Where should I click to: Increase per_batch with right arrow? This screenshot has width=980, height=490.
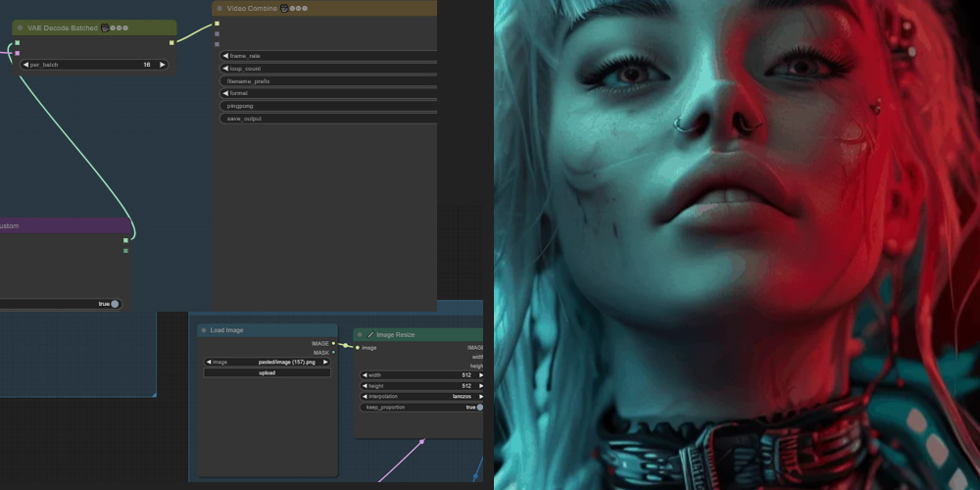(163, 65)
